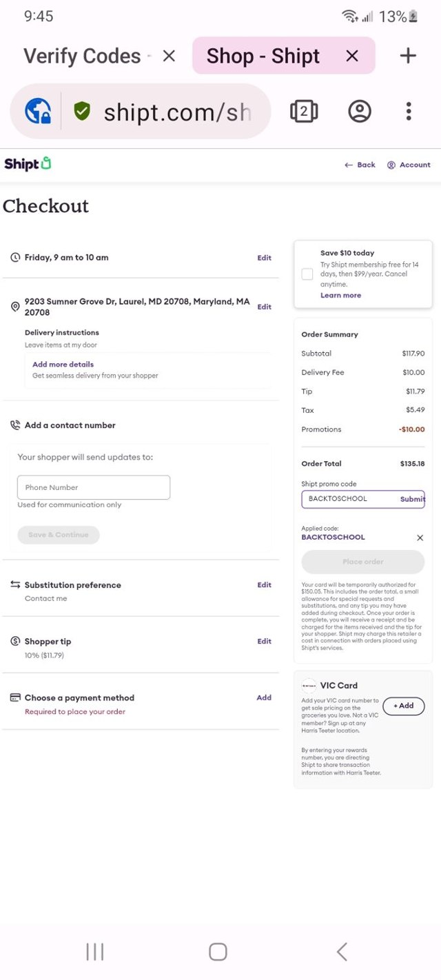Open Learn more about Shipt membership
This screenshot has width=441, height=980.
[x=340, y=295]
